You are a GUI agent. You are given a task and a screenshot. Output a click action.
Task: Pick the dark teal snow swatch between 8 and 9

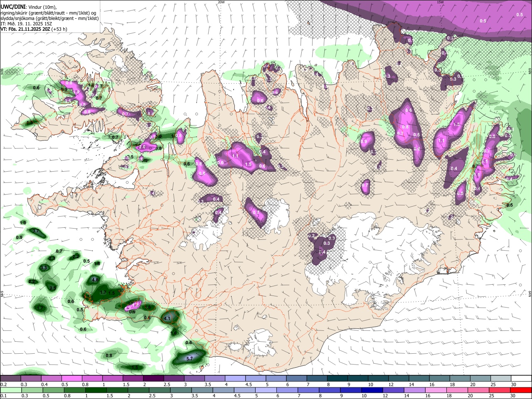(337, 378)
